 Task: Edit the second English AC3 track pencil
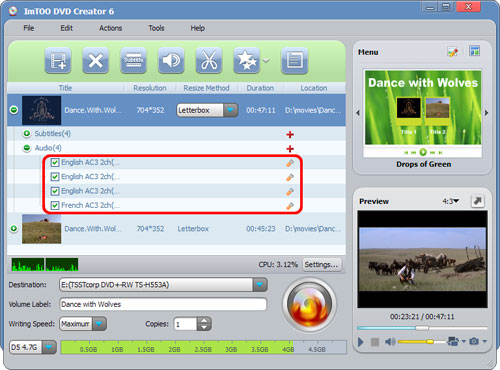[x=290, y=177]
